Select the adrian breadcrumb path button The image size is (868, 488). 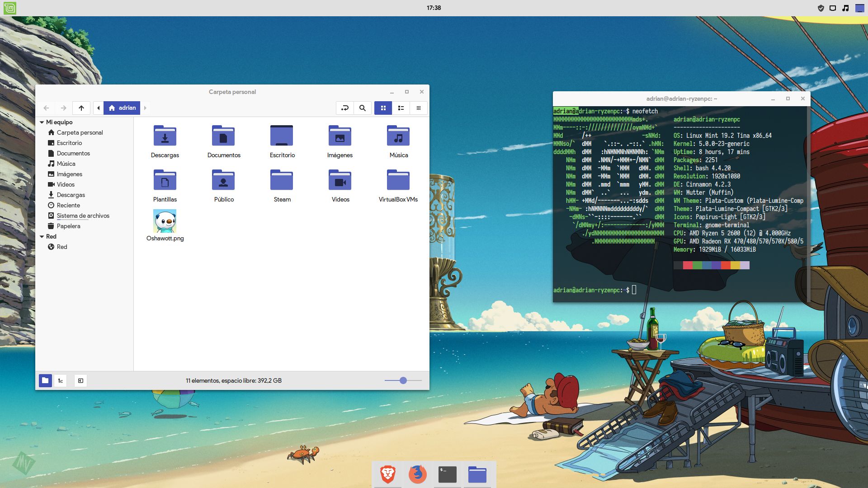tap(122, 108)
